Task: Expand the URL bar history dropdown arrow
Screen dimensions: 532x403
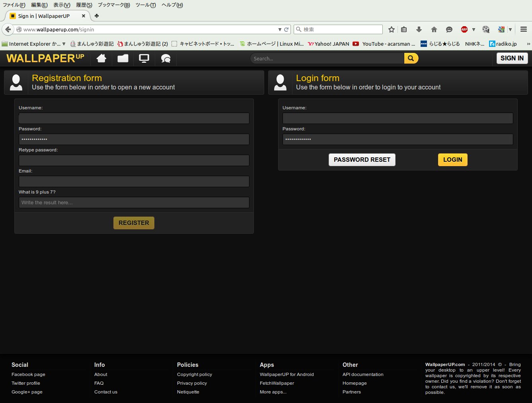Action: point(280,29)
